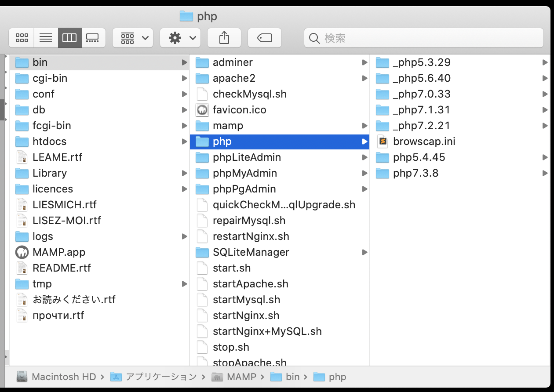
Task: Expand the mamp folder arrow
Action: pyautogui.click(x=364, y=126)
